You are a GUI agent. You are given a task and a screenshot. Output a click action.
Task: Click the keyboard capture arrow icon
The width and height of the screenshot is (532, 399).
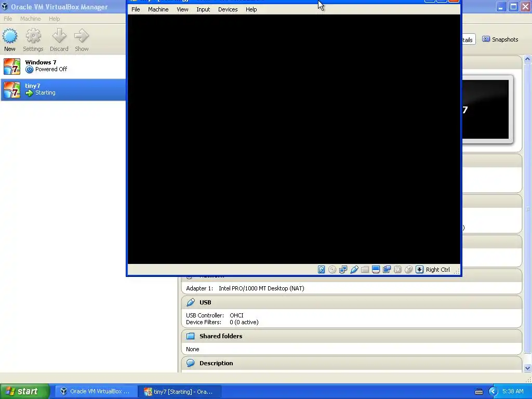(x=419, y=270)
